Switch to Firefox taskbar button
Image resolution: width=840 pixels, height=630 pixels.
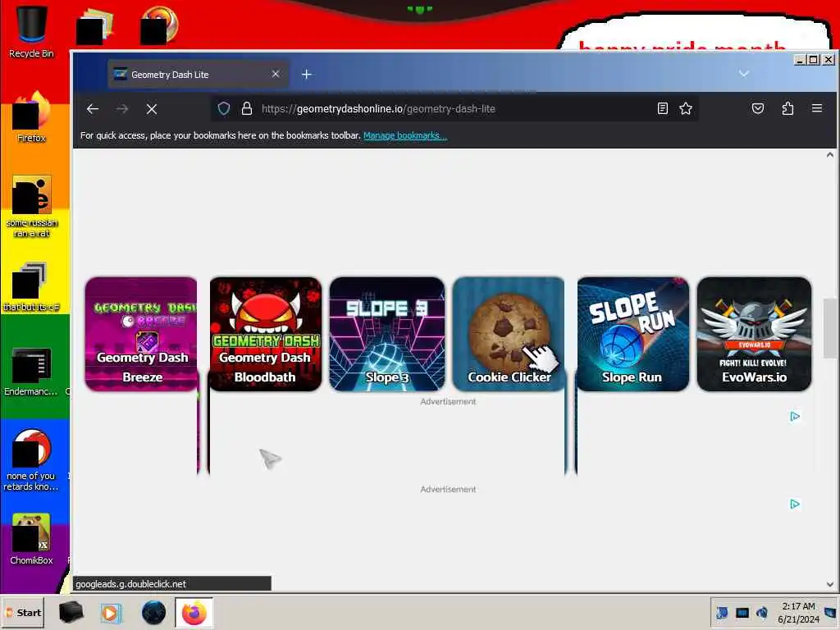tap(194, 612)
